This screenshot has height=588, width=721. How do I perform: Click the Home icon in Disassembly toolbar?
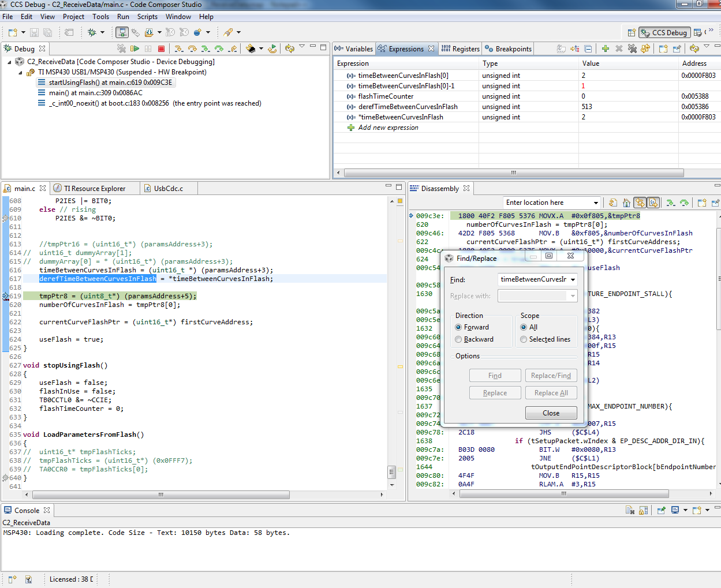(x=626, y=203)
